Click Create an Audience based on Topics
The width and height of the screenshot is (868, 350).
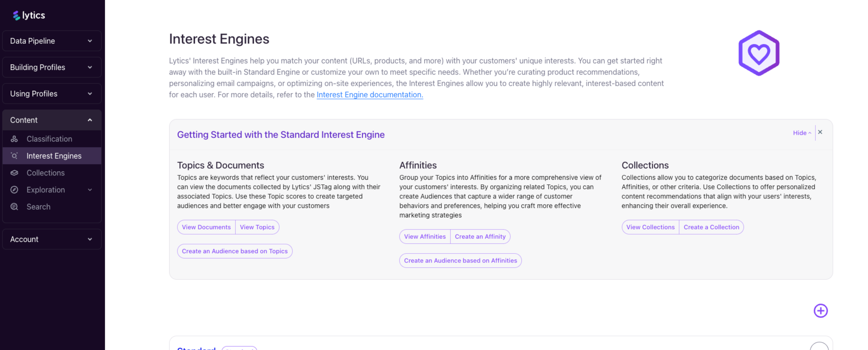coord(234,251)
